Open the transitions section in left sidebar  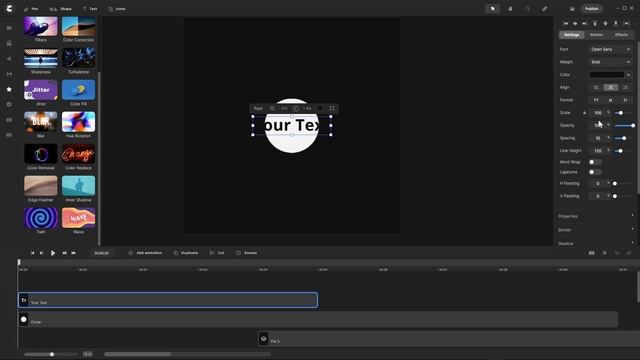pyautogui.click(x=9, y=74)
